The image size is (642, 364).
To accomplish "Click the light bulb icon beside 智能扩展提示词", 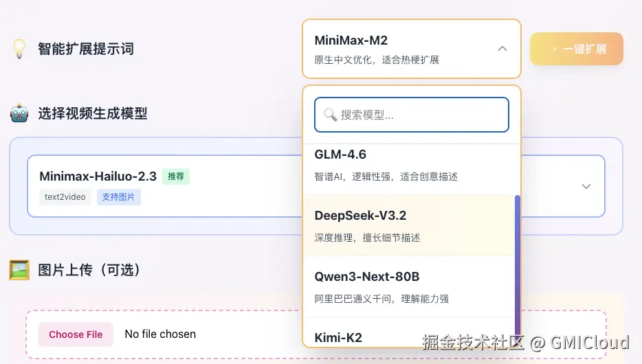I will click(x=19, y=49).
